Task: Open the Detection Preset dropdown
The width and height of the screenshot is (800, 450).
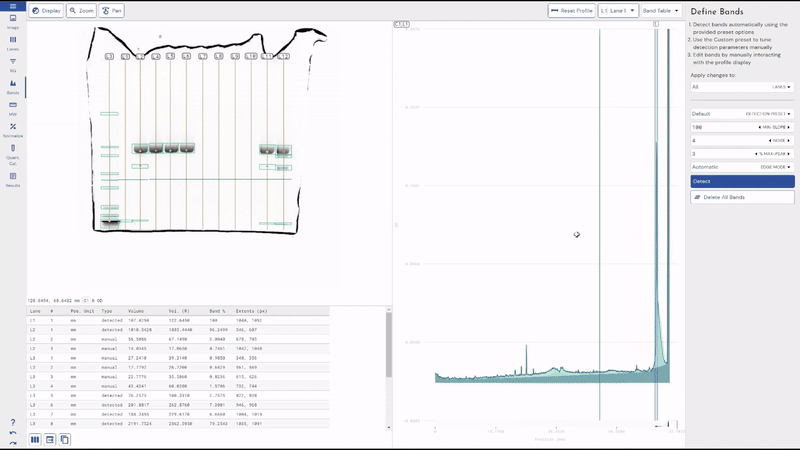Action: tap(742, 114)
